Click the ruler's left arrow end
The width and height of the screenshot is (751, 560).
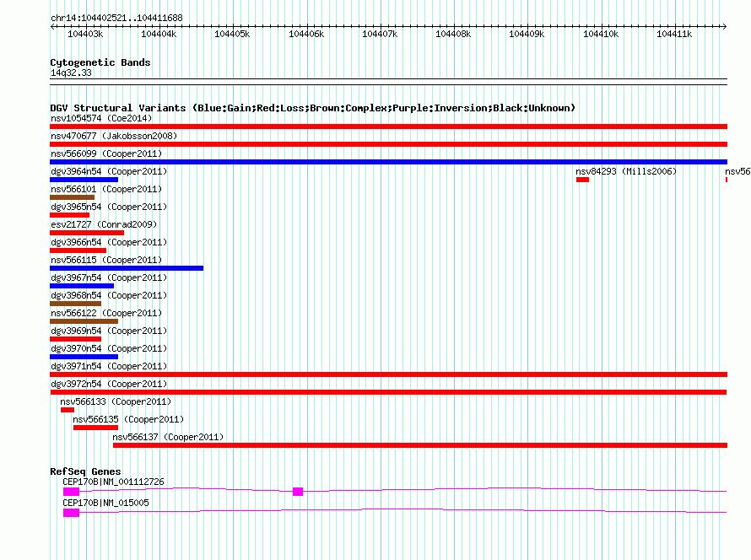51,26
